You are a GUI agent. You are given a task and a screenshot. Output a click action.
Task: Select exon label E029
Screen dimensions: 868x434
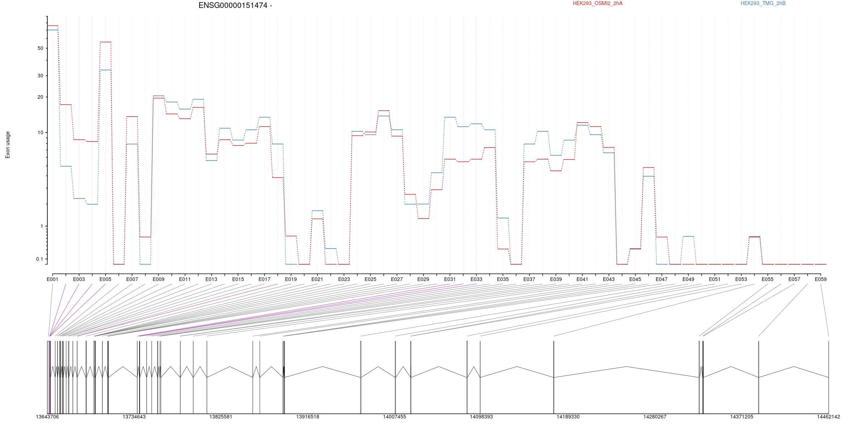tap(423, 279)
